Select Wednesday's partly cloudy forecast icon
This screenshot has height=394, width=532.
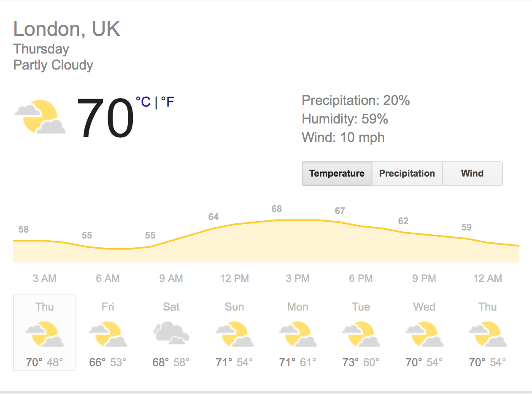coord(424,334)
